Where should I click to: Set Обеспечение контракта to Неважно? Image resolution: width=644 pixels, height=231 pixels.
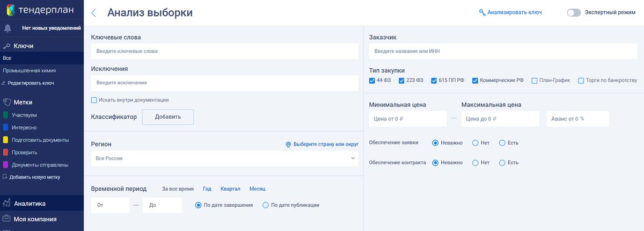[x=435, y=162]
